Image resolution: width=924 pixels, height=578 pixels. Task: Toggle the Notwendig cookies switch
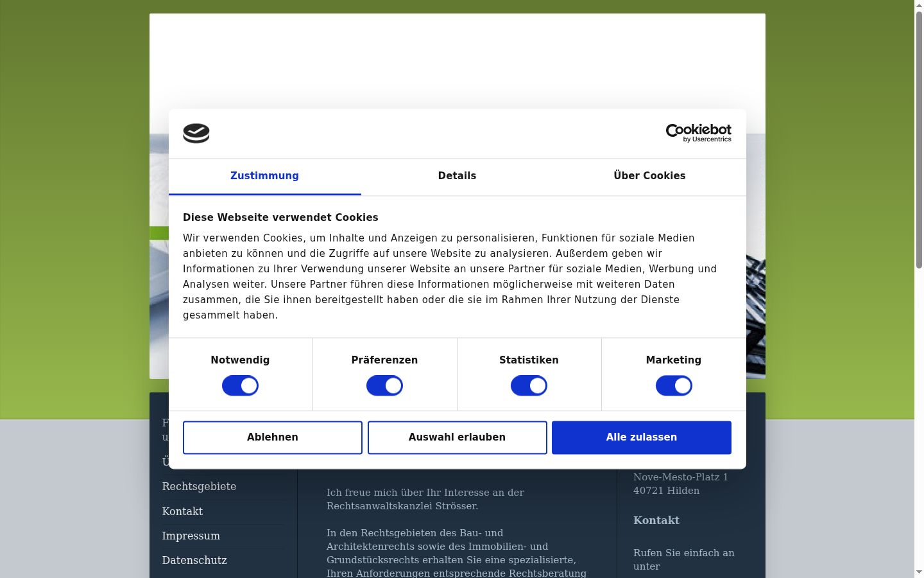click(240, 386)
